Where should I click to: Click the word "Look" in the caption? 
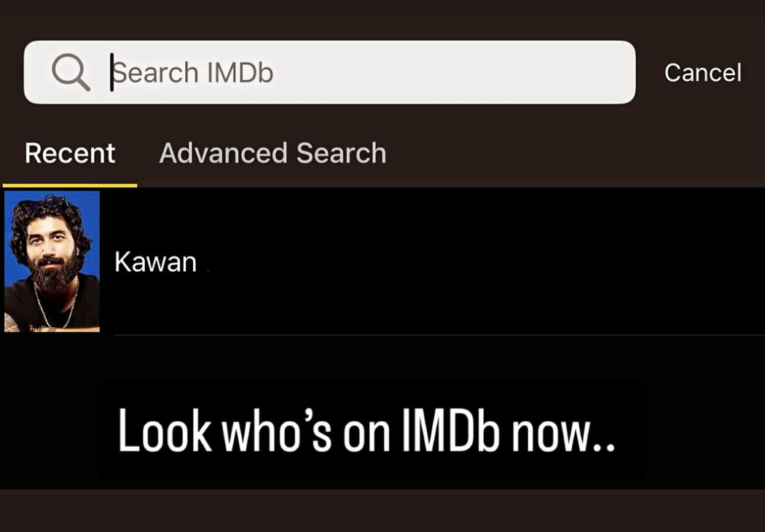[x=165, y=431]
